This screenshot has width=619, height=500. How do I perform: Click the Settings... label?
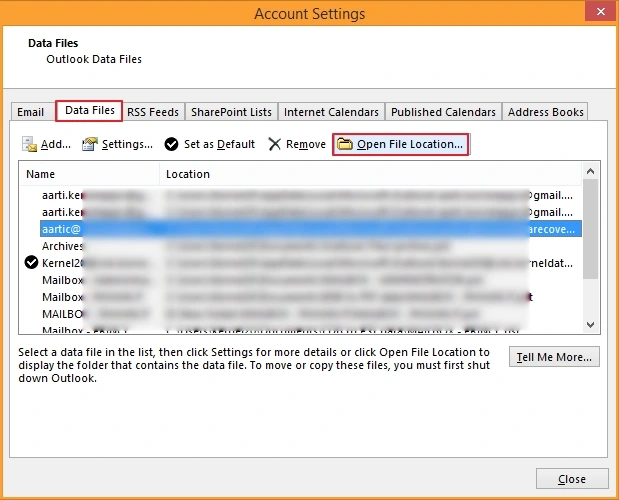pyautogui.click(x=127, y=144)
